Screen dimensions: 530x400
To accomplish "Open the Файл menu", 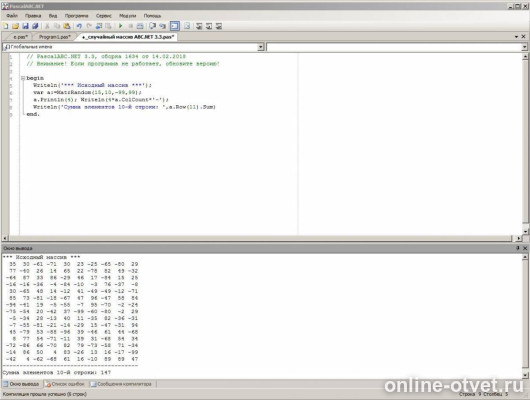I will 12,16.
